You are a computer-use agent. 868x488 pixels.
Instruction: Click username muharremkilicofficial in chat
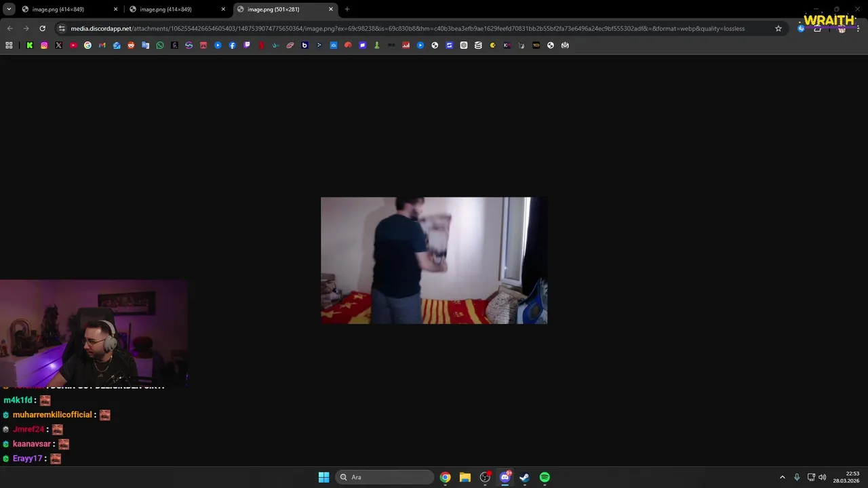(x=52, y=414)
